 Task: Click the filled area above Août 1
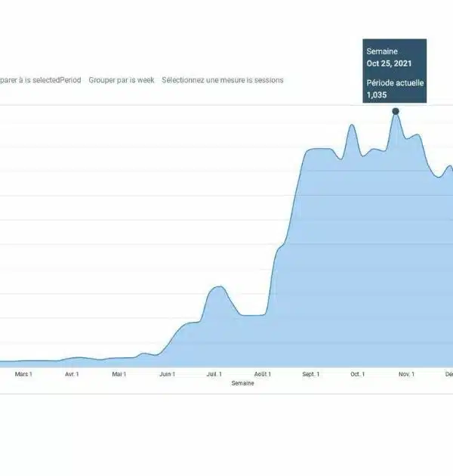click(263, 340)
